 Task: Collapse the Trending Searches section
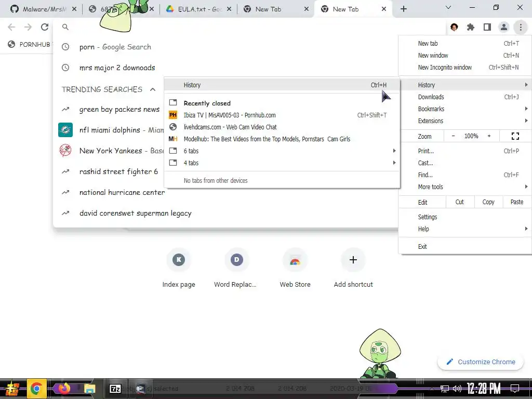(x=153, y=89)
